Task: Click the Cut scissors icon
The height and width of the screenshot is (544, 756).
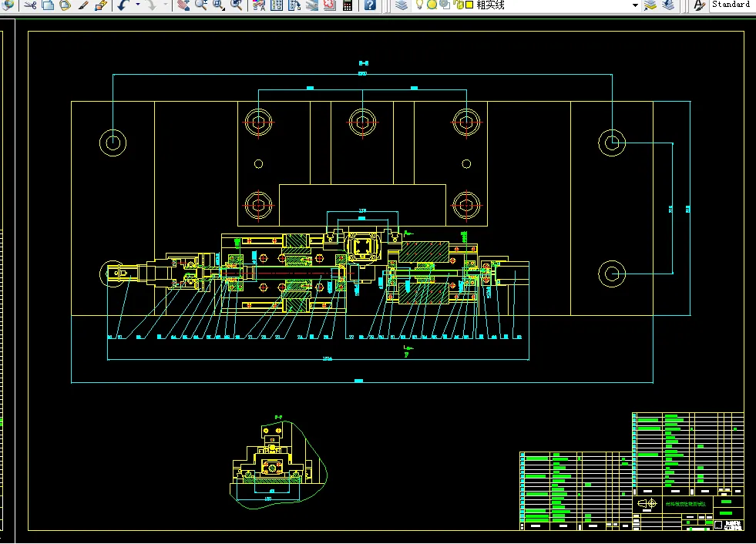Action: (x=30, y=5)
